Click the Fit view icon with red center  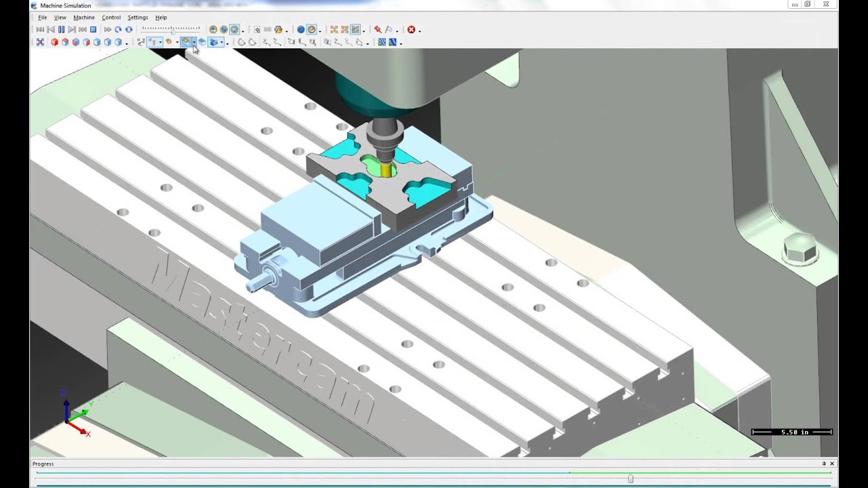coord(40,42)
